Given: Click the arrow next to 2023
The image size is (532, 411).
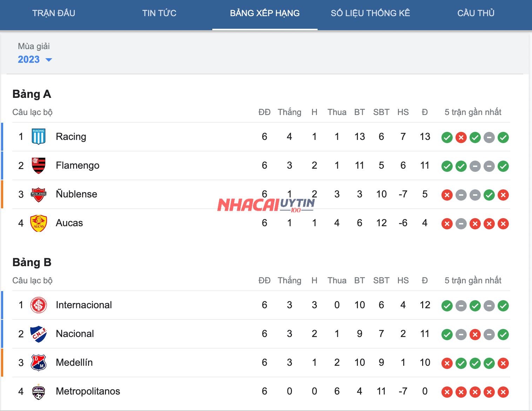Looking at the screenshot, I should coord(49,60).
